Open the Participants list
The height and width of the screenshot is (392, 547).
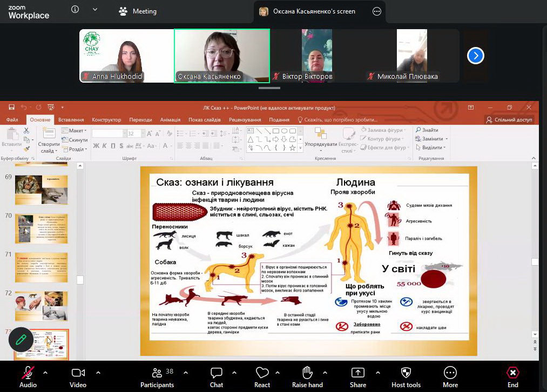(x=157, y=373)
